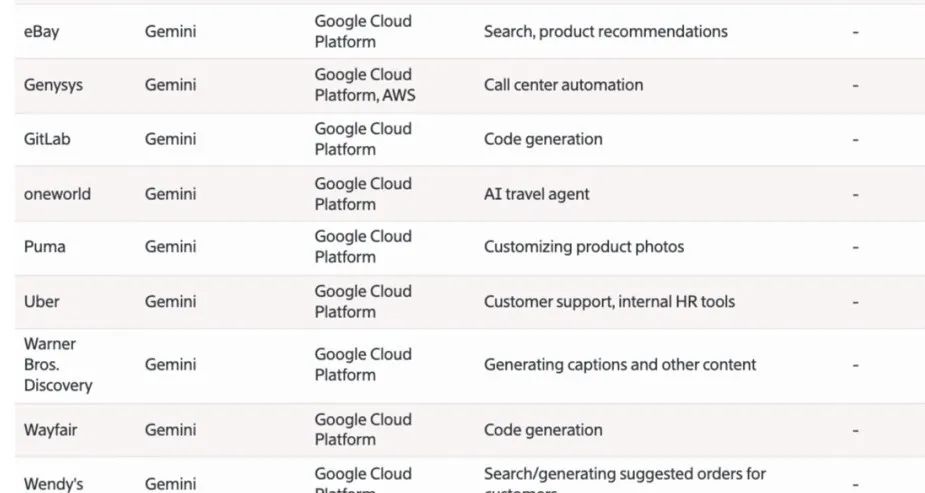Click the "AI travel agent" description
This screenshot has width=925, height=493.
coord(536,193)
